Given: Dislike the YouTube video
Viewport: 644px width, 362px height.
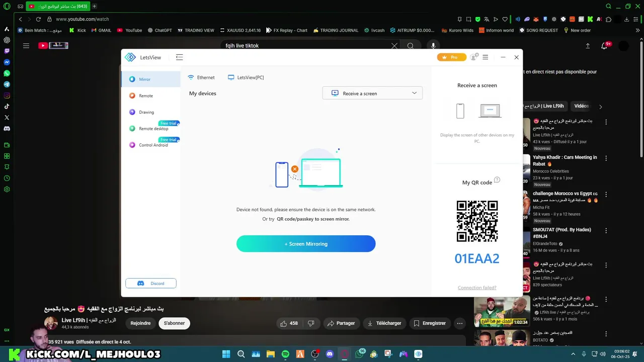Looking at the screenshot, I should coord(311,323).
